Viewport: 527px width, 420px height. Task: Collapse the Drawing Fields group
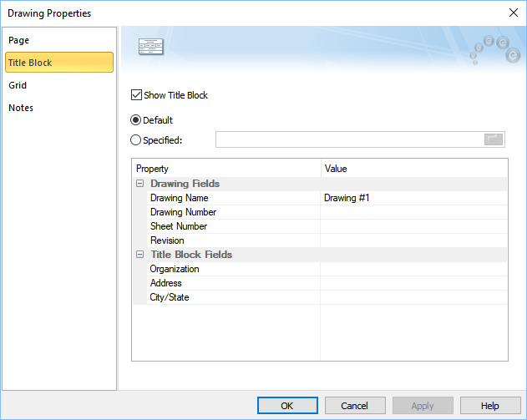139,184
